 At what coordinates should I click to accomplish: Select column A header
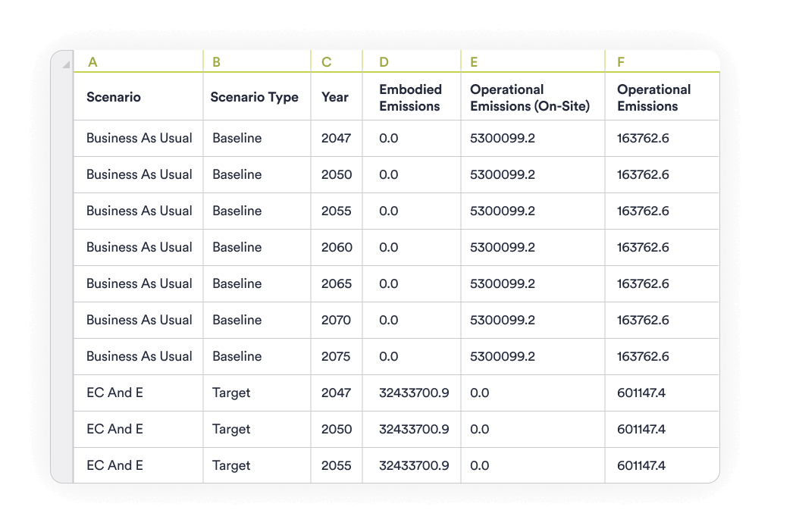139,61
